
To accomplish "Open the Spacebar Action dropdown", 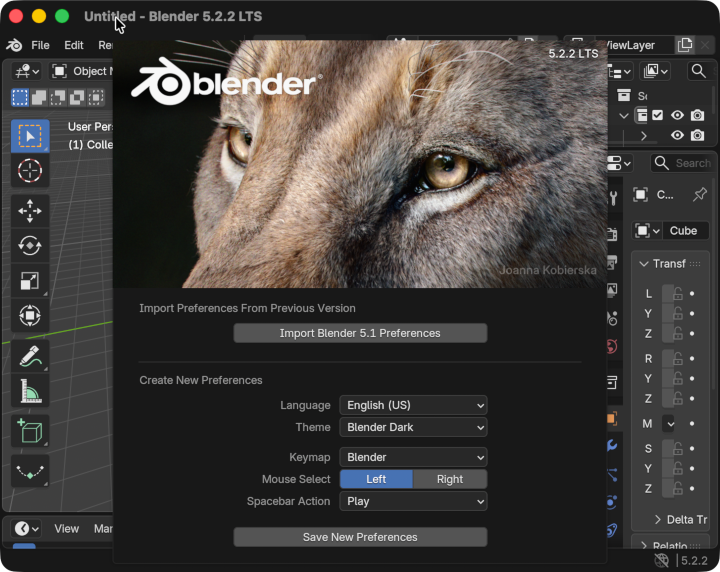I will click(413, 501).
